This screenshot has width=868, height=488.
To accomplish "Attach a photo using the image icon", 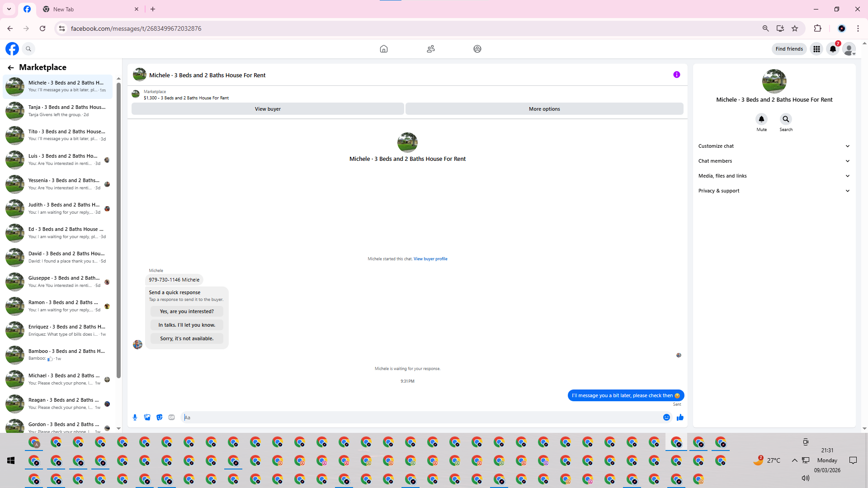I will coord(147,418).
